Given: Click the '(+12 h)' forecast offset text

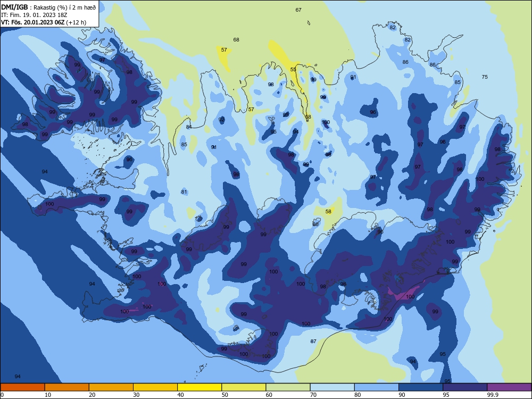Looking at the screenshot, I should coord(76,22).
